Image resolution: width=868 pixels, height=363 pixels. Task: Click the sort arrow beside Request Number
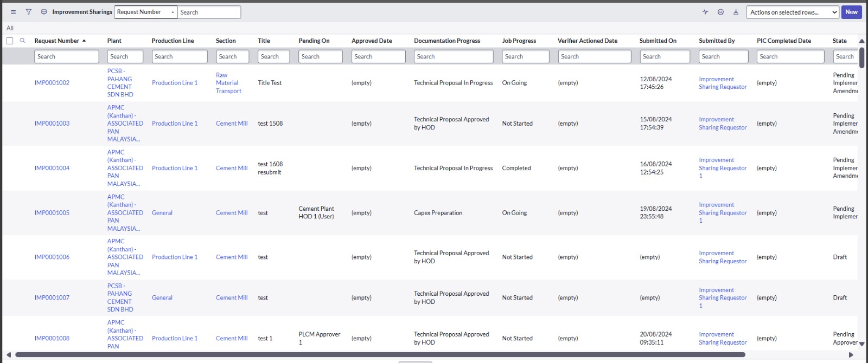coord(84,41)
